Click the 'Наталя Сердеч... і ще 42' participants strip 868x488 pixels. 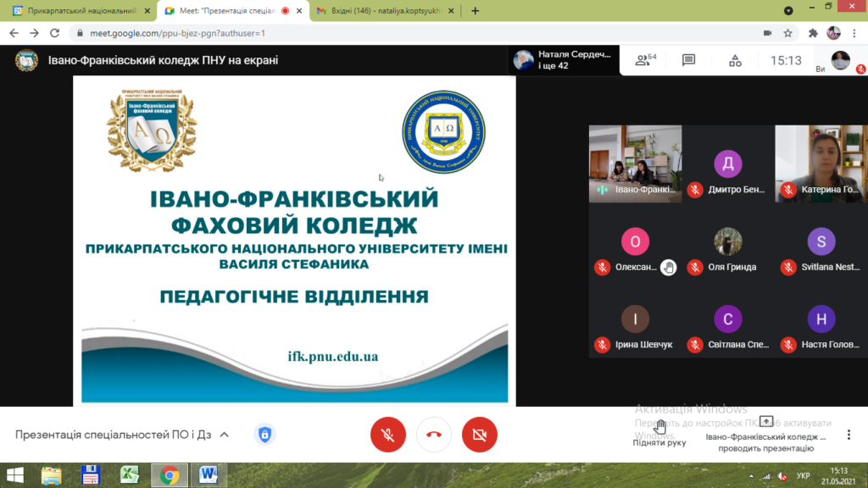click(564, 60)
